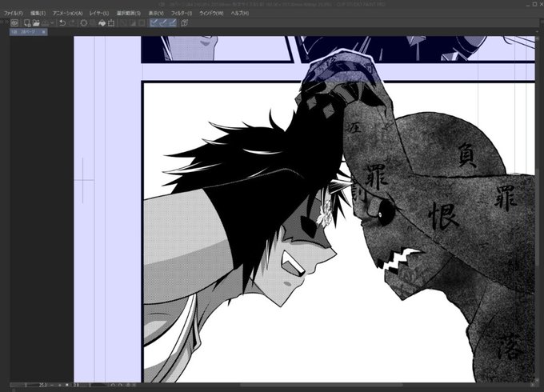
Task: Open the フィルター(I) menu
Action: (182, 13)
